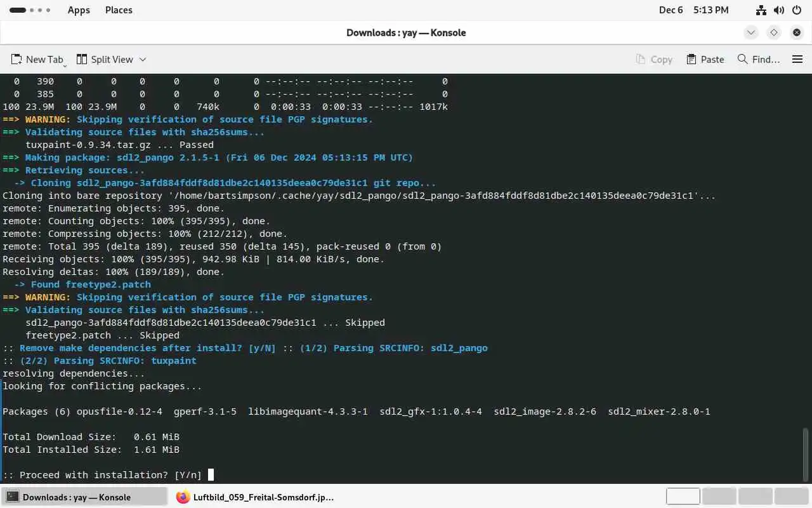812x508 pixels.
Task: Close the Konsole window
Action: [x=797, y=32]
